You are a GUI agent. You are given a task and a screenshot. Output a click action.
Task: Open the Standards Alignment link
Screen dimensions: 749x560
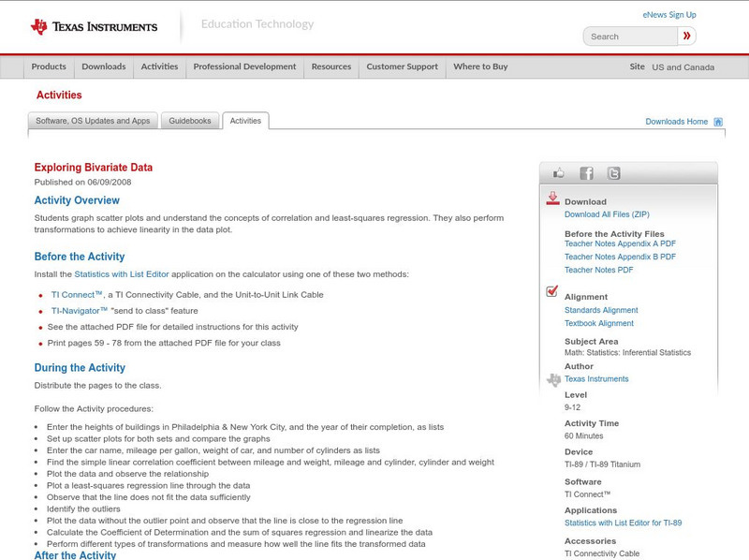pyautogui.click(x=601, y=310)
